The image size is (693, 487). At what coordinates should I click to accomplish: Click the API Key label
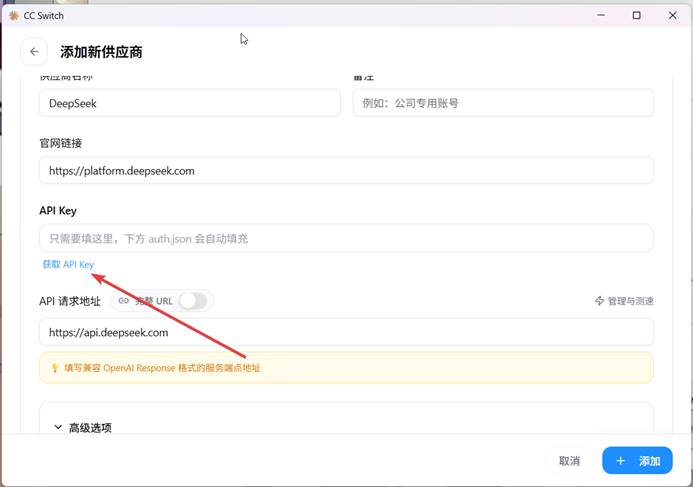pos(58,211)
